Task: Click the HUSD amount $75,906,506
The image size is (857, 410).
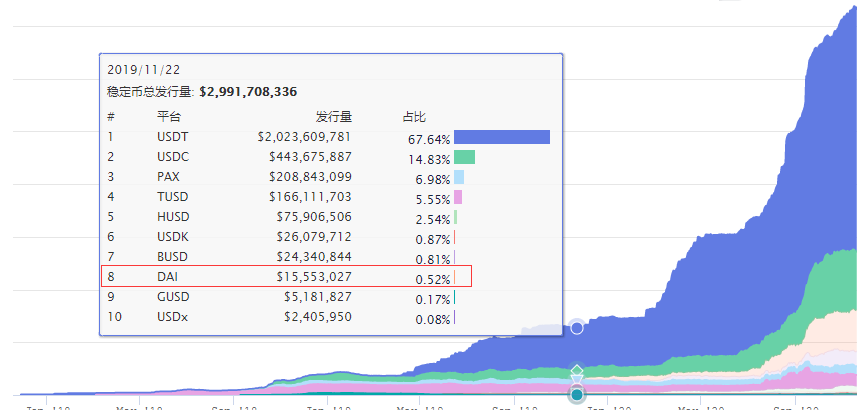Action: pos(314,216)
